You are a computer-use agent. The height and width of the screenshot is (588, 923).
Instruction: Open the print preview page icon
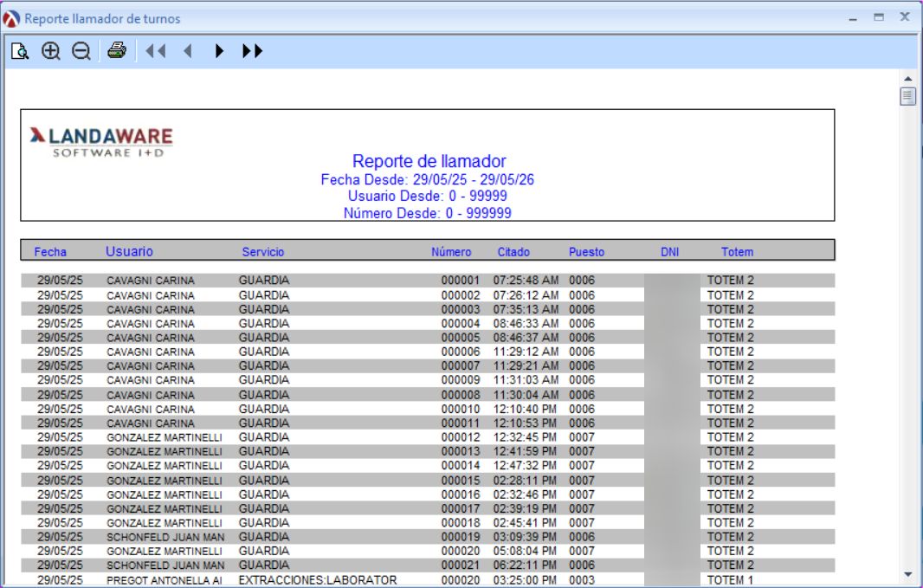[20, 51]
